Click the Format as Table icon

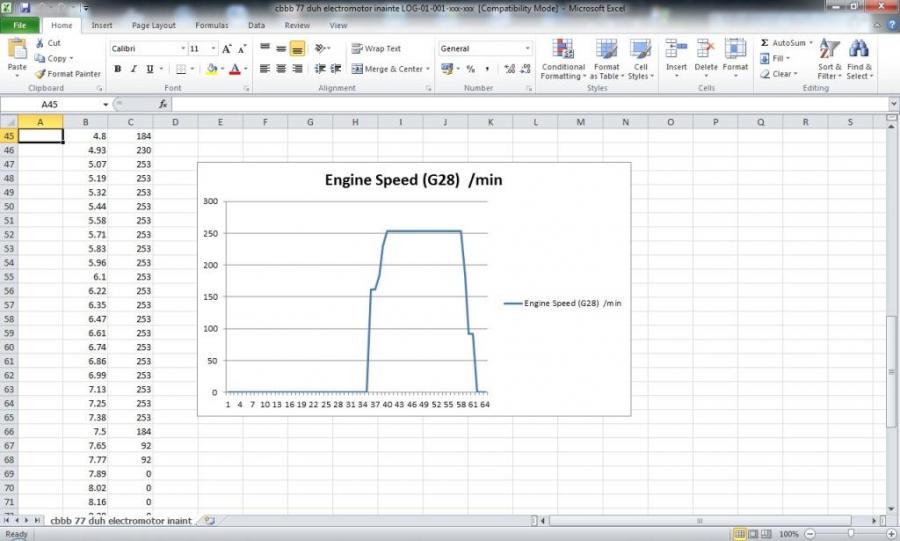[x=607, y=51]
